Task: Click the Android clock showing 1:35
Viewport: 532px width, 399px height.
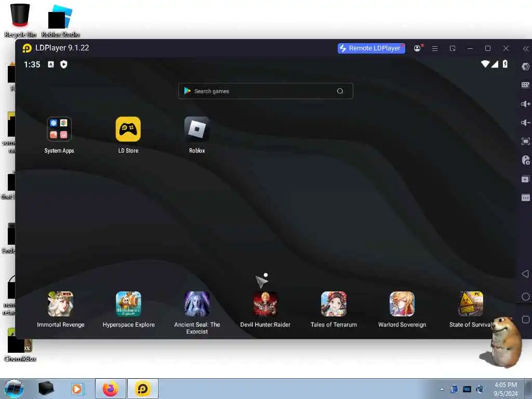Action: [32, 64]
